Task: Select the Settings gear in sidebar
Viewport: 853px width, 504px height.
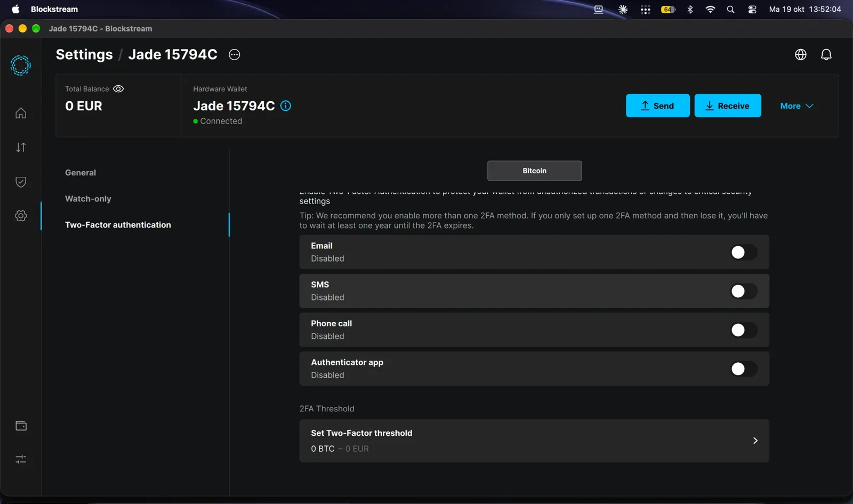Action: click(21, 216)
